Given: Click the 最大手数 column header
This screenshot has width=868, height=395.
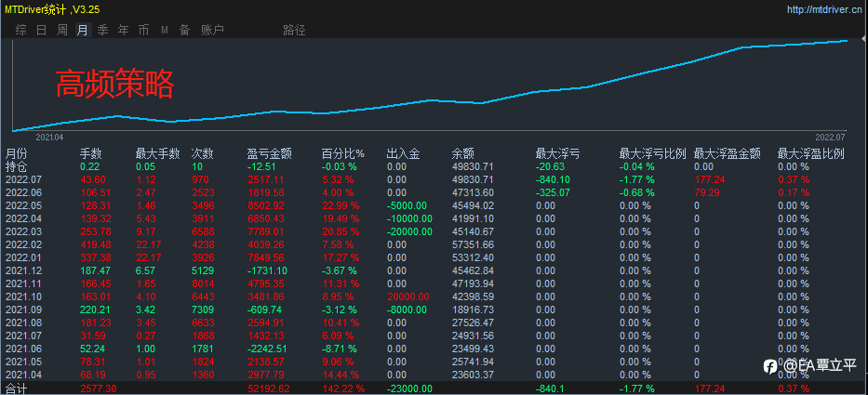Looking at the screenshot, I should click(158, 153).
